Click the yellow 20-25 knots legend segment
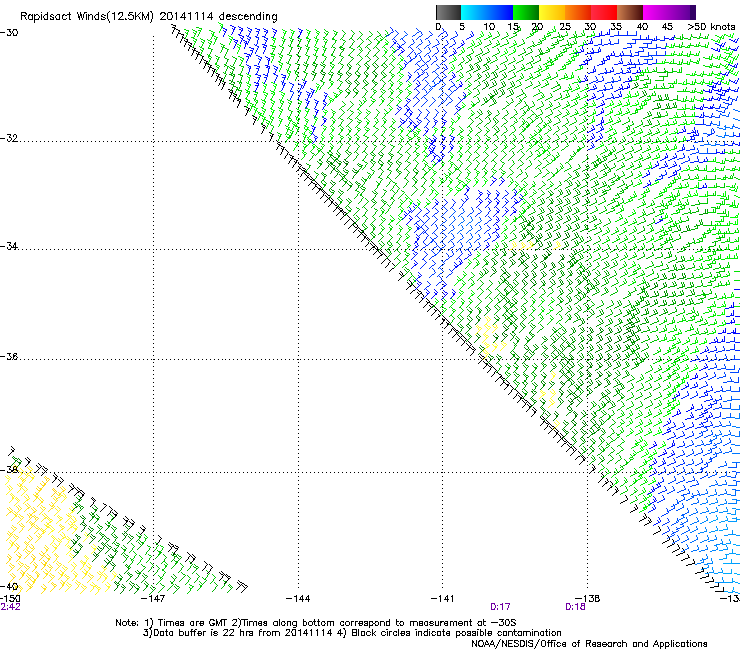Screen dimensions: 740x650 pyautogui.click(x=552, y=12)
